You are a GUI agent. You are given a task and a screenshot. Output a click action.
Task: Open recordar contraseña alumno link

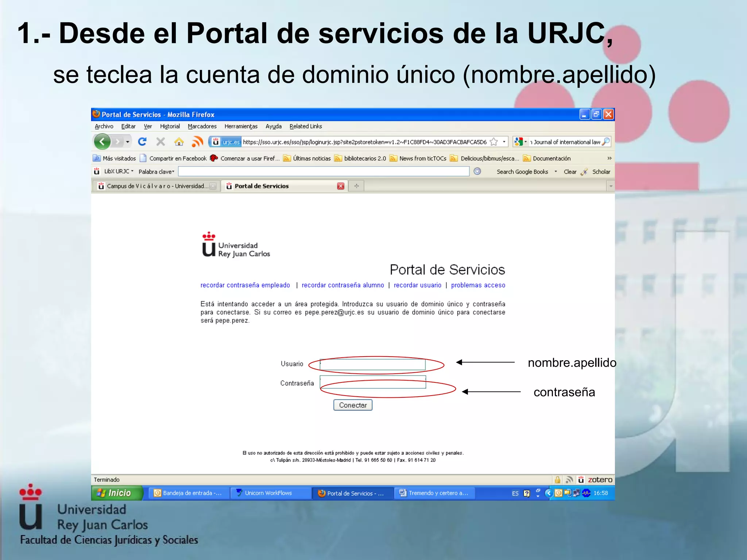[342, 285]
